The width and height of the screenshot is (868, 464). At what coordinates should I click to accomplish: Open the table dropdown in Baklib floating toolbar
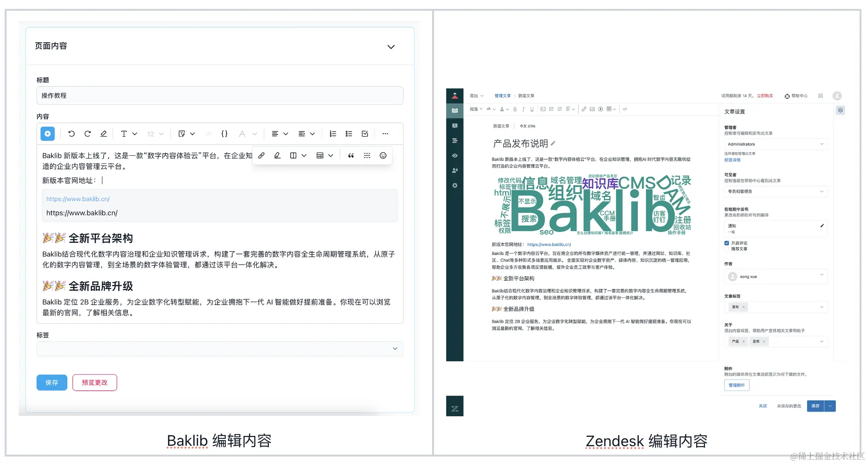pyautogui.click(x=325, y=156)
